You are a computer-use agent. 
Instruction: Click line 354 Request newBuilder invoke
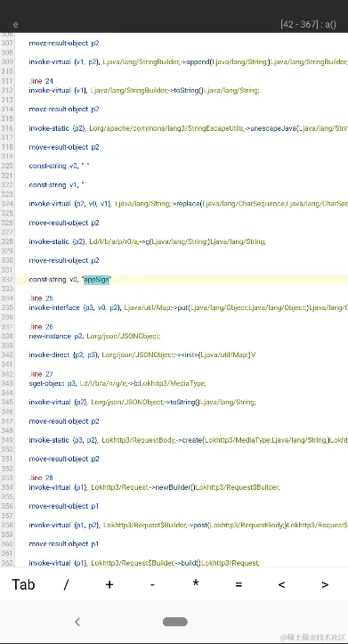[154, 487]
